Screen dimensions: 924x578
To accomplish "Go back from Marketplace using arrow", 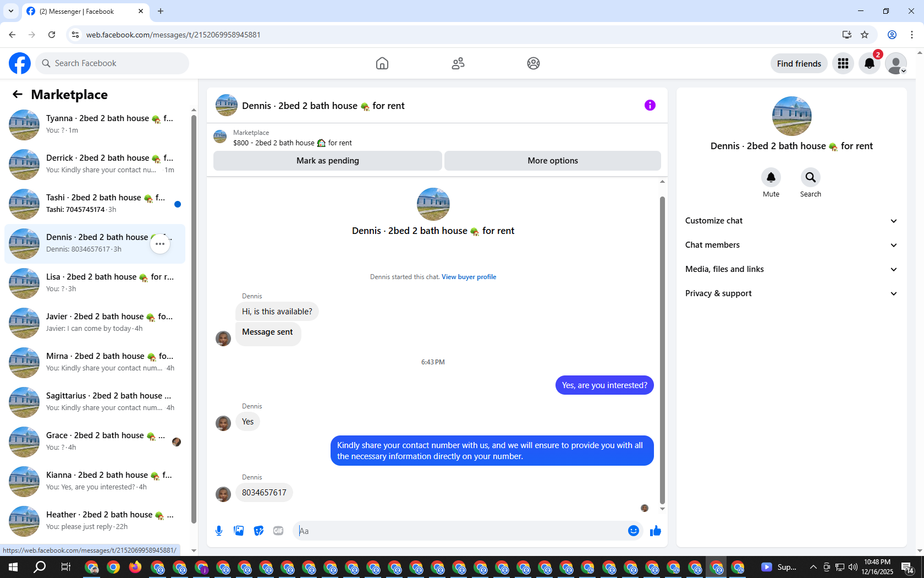I will pyautogui.click(x=18, y=95).
